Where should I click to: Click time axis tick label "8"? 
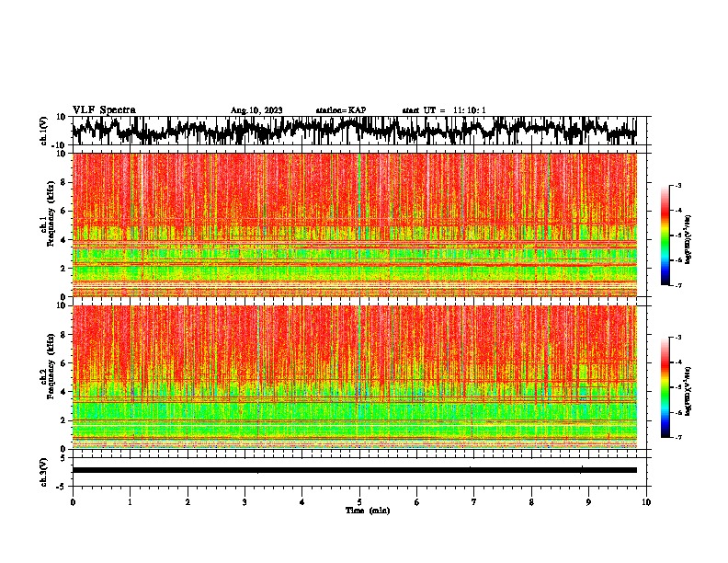(x=531, y=502)
